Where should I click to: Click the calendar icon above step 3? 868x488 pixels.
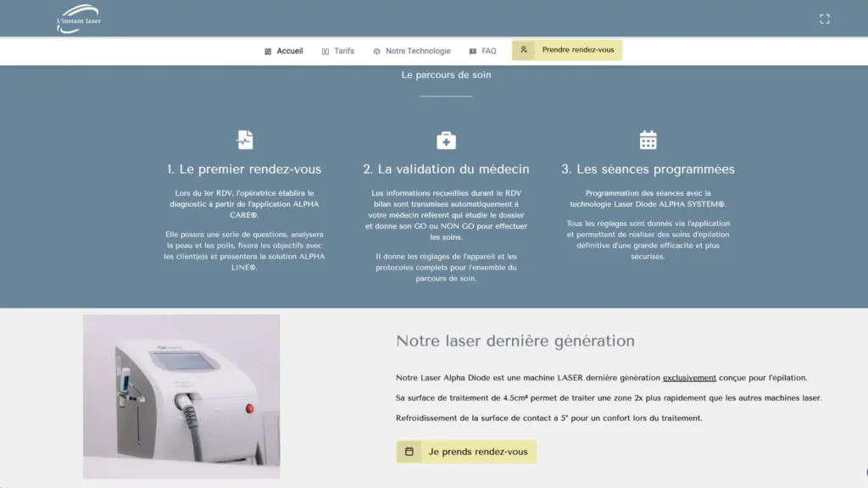click(648, 140)
